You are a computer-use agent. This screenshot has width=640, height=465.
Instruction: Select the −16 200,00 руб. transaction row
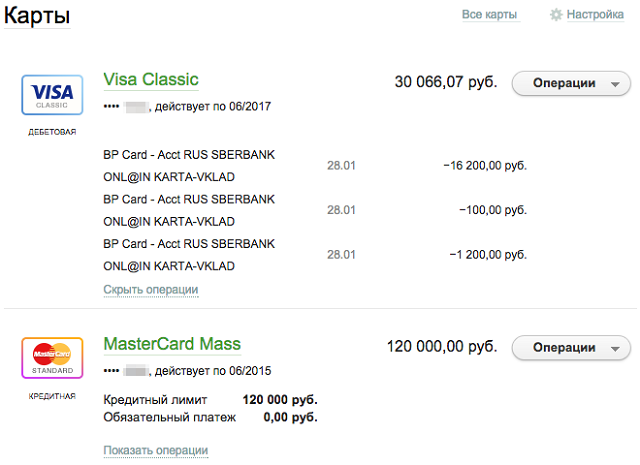click(315, 166)
